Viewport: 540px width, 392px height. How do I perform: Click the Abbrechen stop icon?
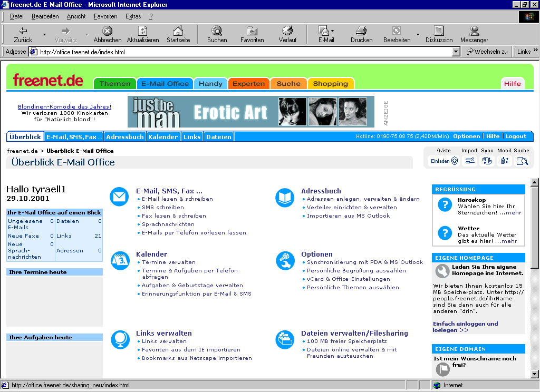[108, 31]
